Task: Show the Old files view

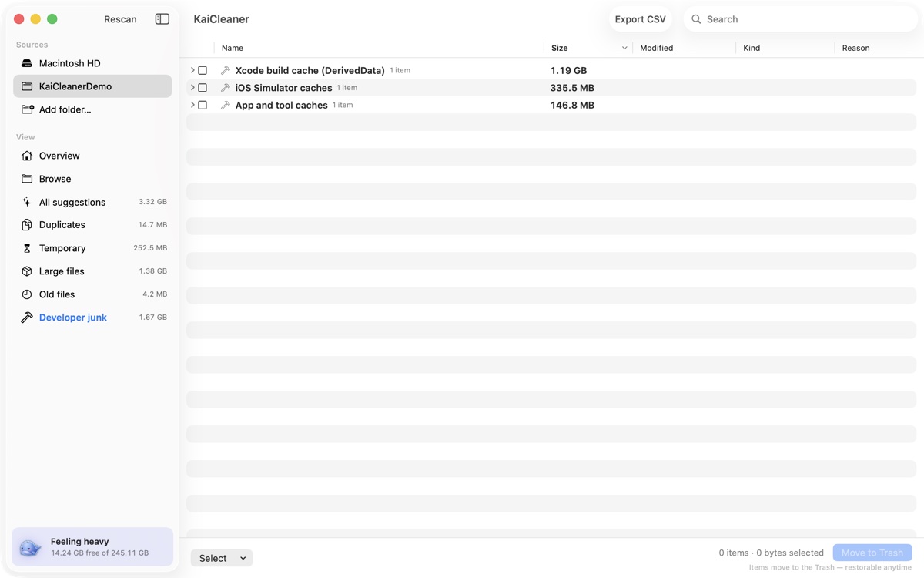Action: [92, 294]
